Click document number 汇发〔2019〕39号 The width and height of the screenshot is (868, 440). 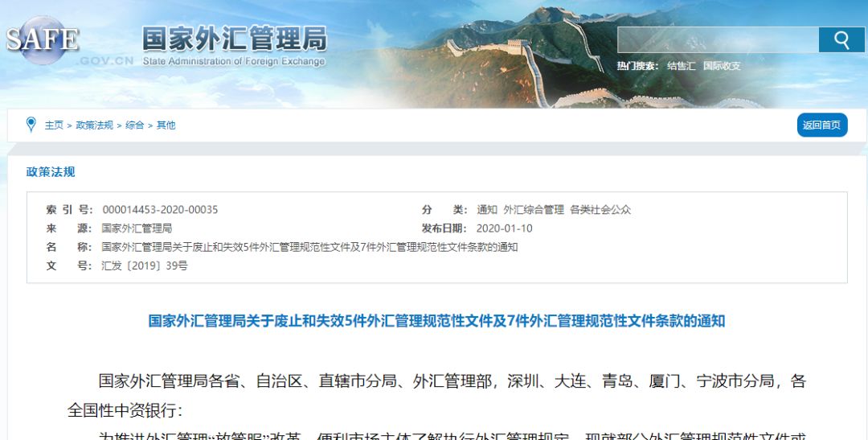click(145, 265)
